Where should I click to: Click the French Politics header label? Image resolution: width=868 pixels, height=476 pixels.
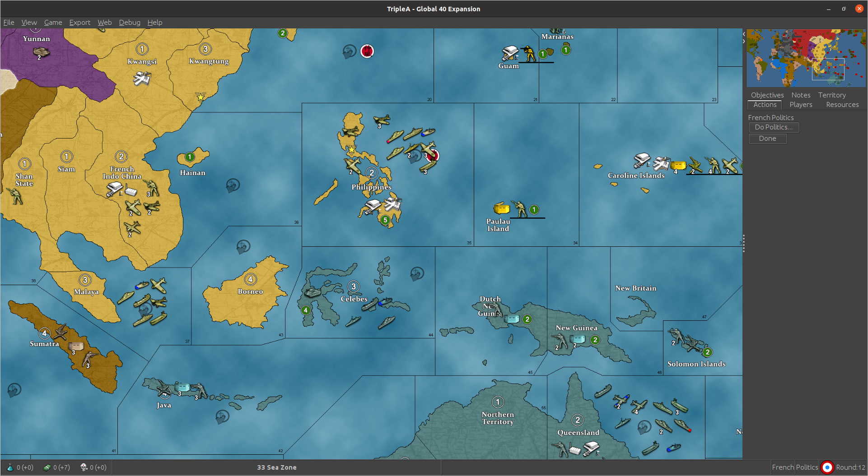(770, 117)
